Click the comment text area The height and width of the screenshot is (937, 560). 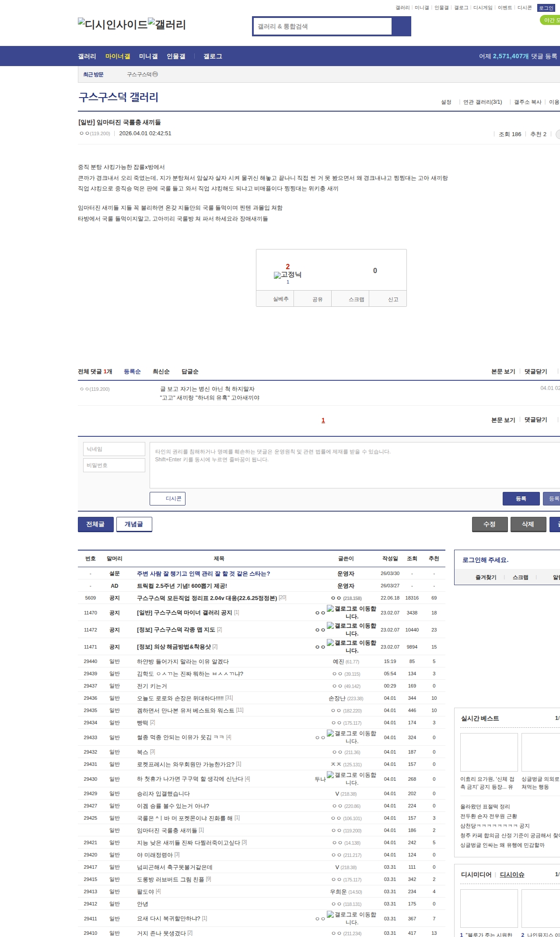(355, 465)
